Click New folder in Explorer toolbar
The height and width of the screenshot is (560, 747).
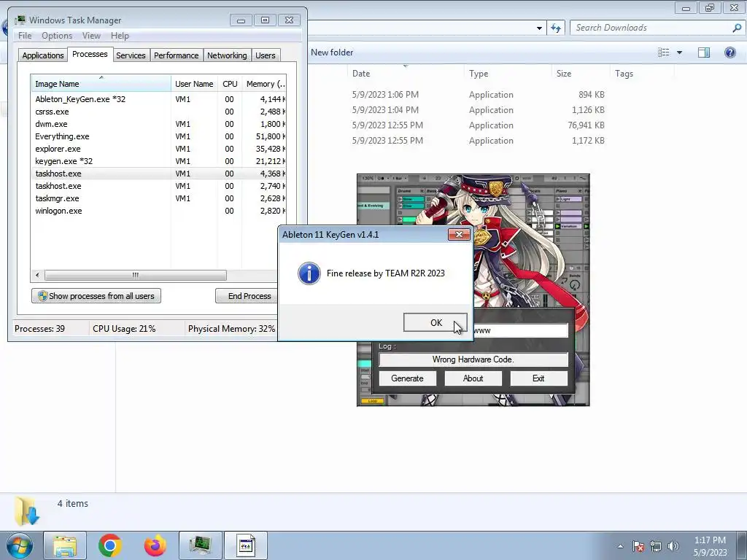[x=332, y=52]
